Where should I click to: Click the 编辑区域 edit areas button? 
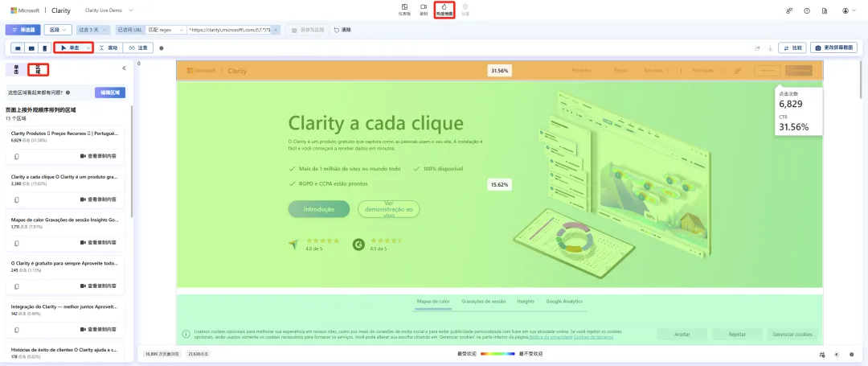(109, 93)
